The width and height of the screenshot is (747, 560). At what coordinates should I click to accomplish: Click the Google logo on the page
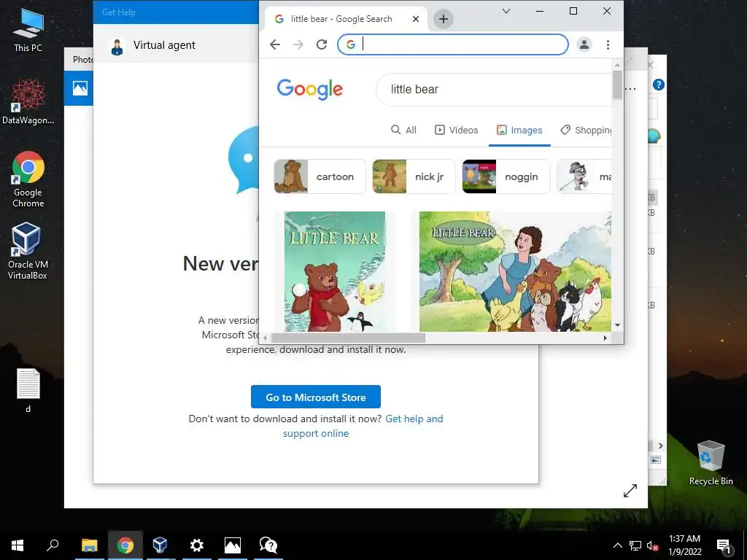pyautogui.click(x=309, y=89)
